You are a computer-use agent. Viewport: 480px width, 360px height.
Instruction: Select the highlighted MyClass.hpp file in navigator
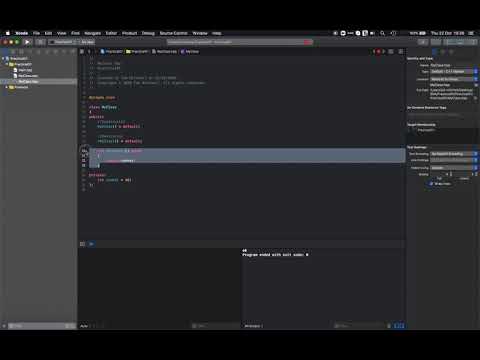pos(38,82)
